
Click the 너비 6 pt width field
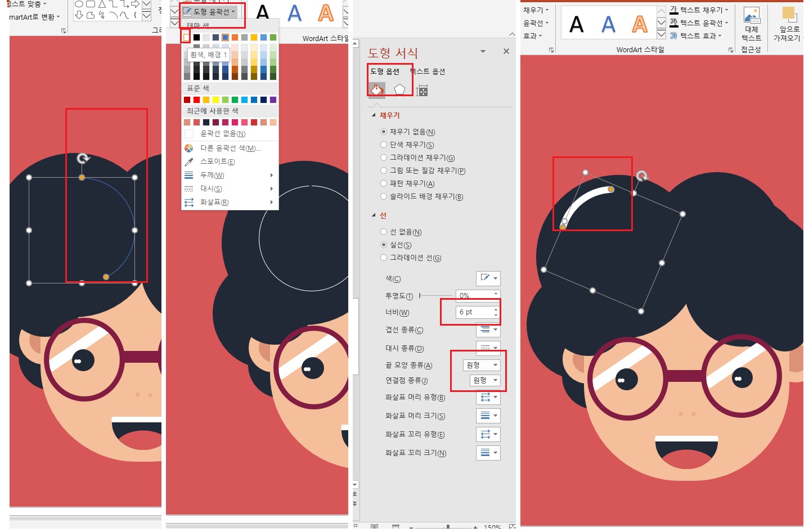(x=474, y=312)
